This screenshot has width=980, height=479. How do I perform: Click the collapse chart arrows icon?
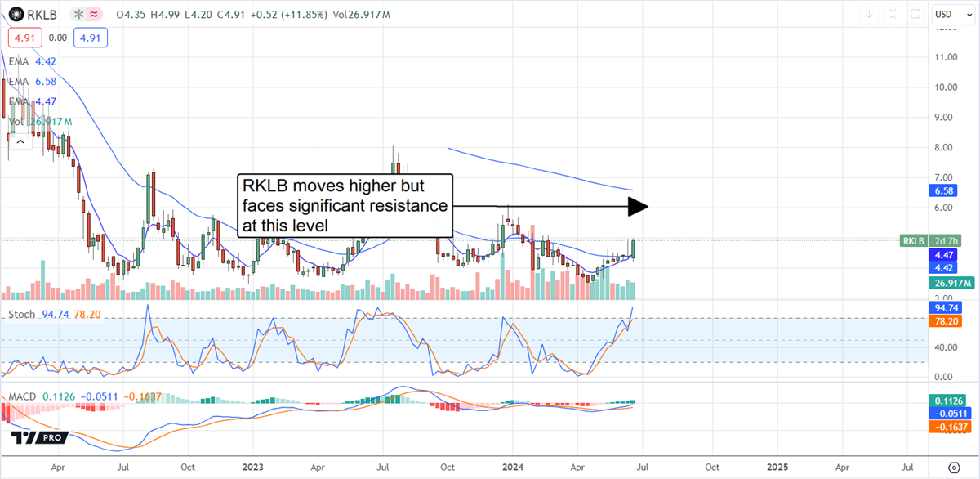[x=893, y=13]
